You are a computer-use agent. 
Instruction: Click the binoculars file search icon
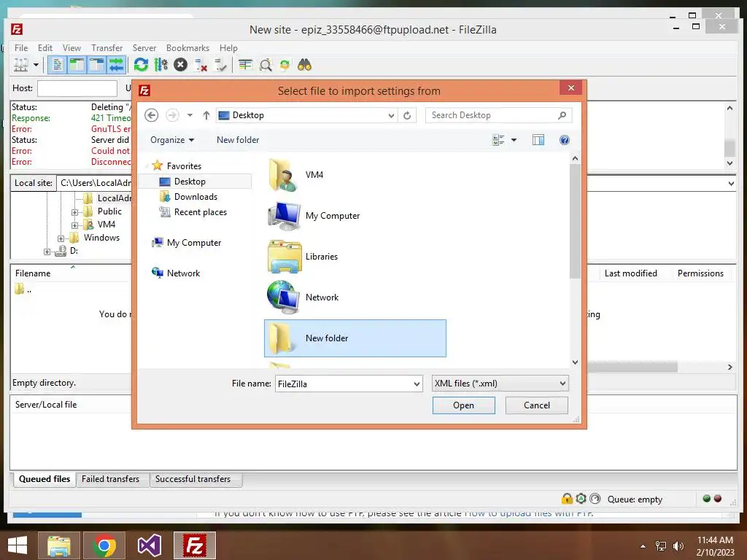(x=304, y=65)
